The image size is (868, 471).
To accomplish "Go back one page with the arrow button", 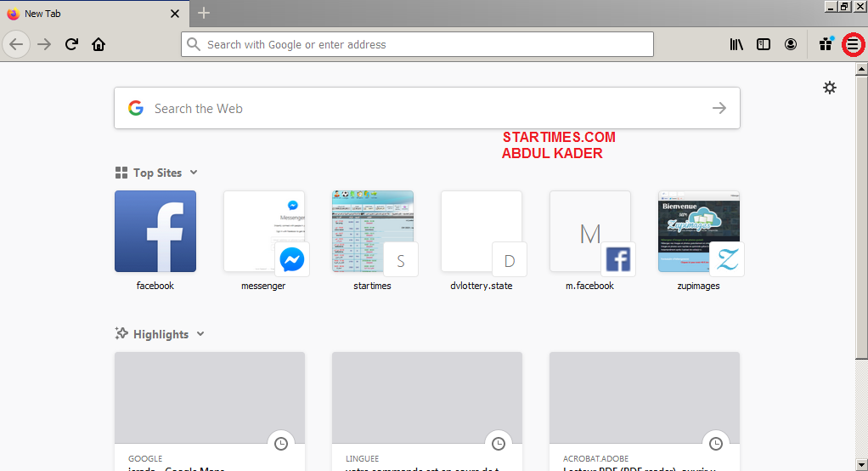I will [x=16, y=44].
